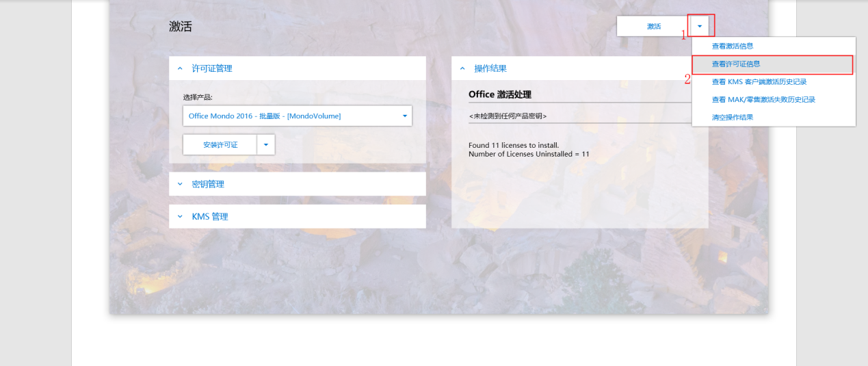This screenshot has height=366, width=868.
Task: Choose 查看许可证信息 menu entry
Action: pyautogui.click(x=774, y=64)
